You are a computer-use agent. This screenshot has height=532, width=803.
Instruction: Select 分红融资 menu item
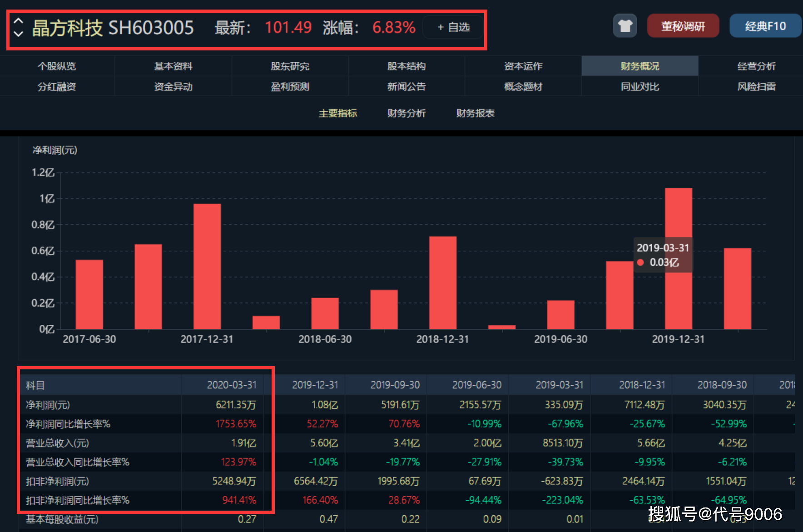tap(57, 86)
